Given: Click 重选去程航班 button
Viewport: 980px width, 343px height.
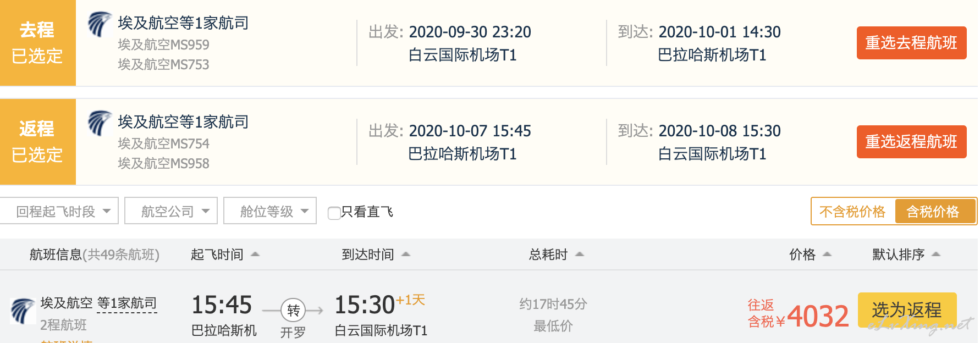Looking at the screenshot, I should (x=911, y=43).
